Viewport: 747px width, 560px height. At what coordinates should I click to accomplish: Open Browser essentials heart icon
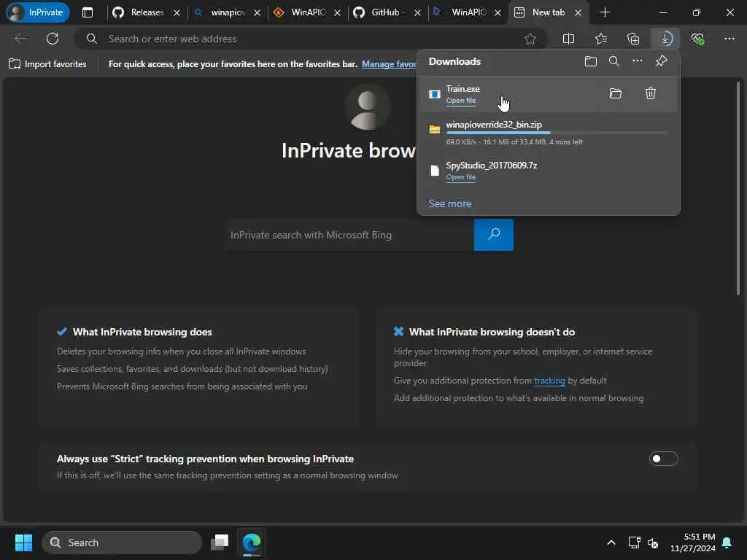coord(698,39)
